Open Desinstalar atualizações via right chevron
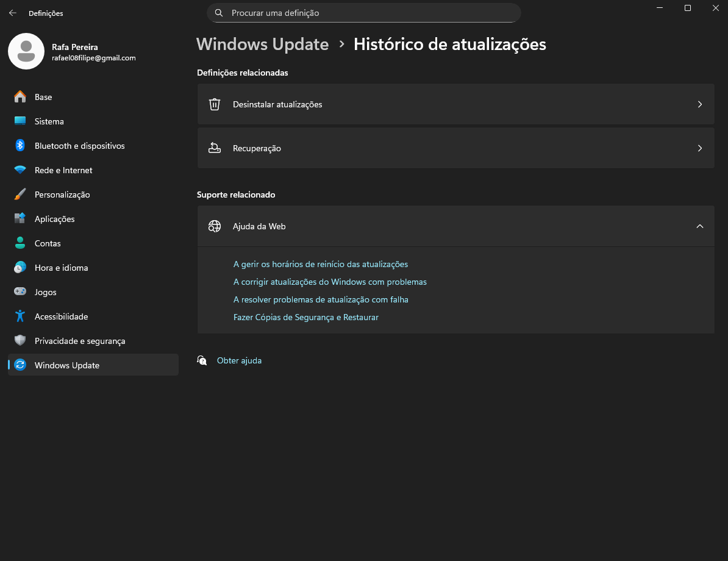Image resolution: width=728 pixels, height=561 pixels. tap(700, 104)
